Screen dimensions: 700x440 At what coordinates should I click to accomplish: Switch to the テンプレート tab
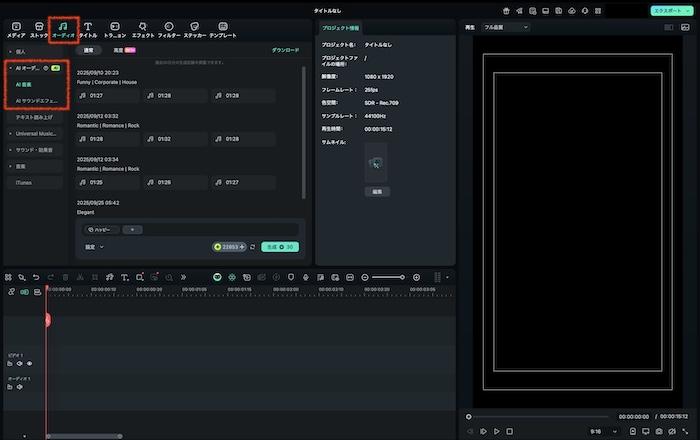pyautogui.click(x=223, y=27)
